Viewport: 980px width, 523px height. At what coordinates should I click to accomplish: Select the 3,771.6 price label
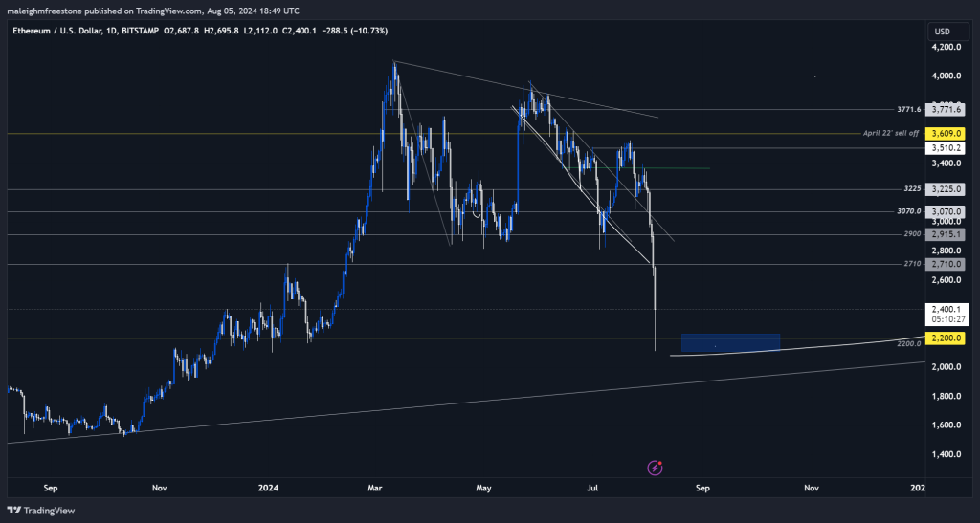[945, 110]
